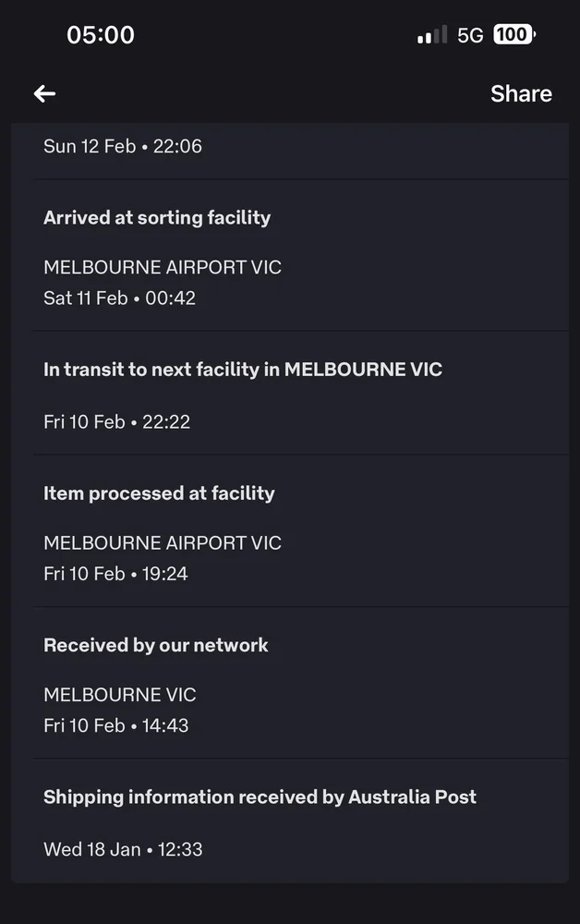Tap the 'Fri 10 Feb • 19:24' timestamp
Viewport: 580px width, 924px height.
pyautogui.click(x=115, y=574)
